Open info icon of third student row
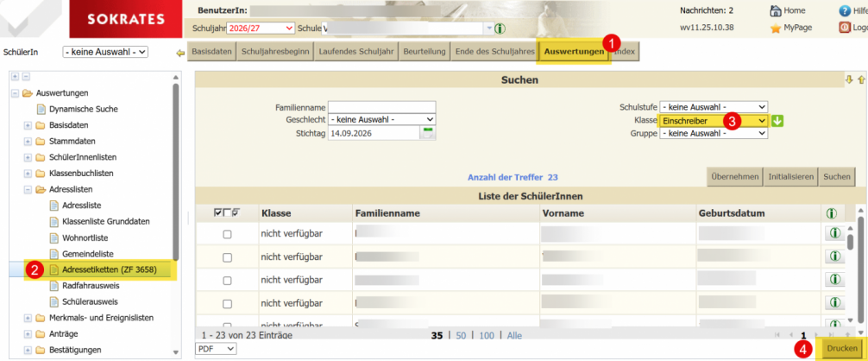Viewport: 868px width, 361px height. [835, 280]
